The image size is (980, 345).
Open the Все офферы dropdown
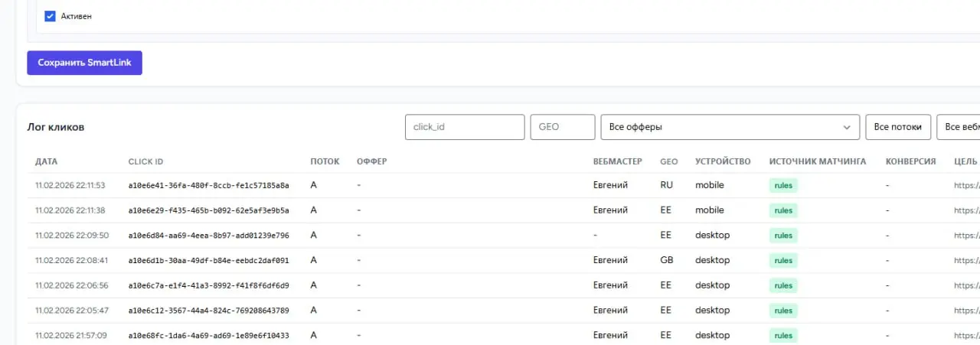click(730, 127)
